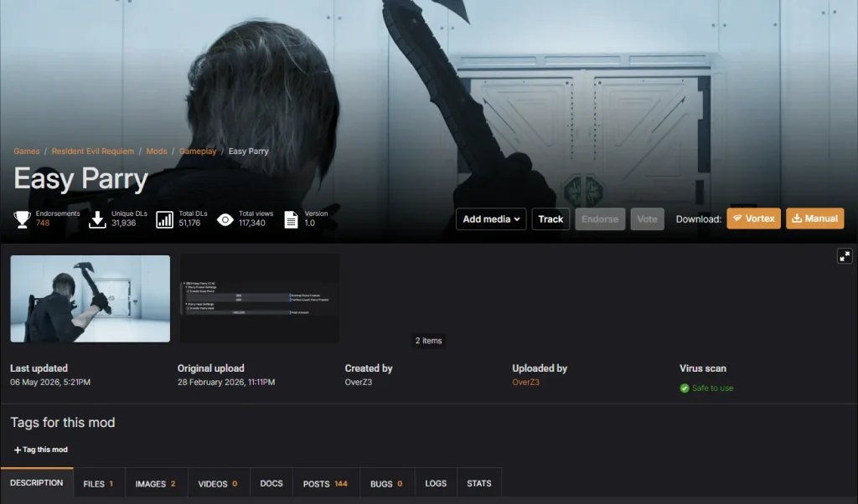Click the original upload date '28 February 2026, 11:11PM'
The height and width of the screenshot is (504, 858).
pyautogui.click(x=226, y=382)
